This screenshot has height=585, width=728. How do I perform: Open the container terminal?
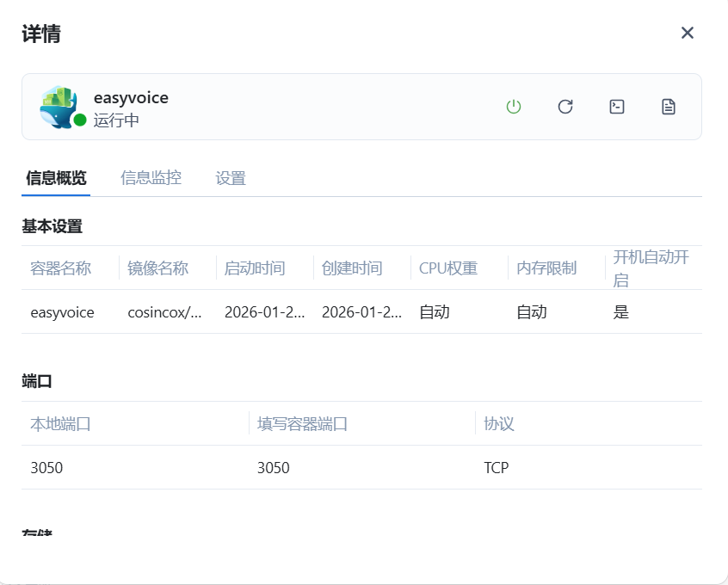point(617,107)
